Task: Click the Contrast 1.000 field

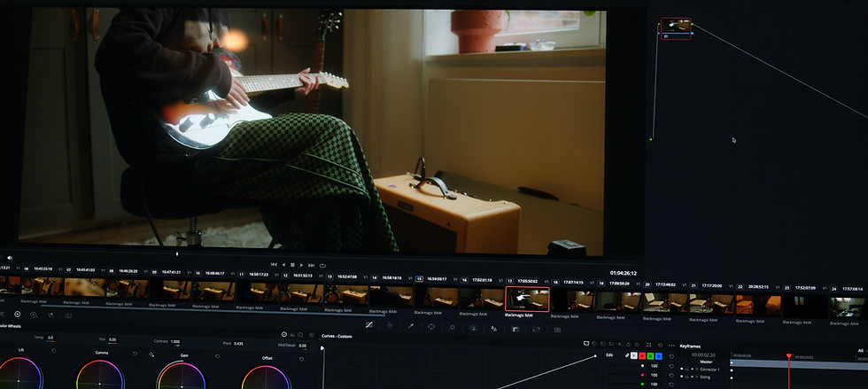Action: click(x=175, y=342)
